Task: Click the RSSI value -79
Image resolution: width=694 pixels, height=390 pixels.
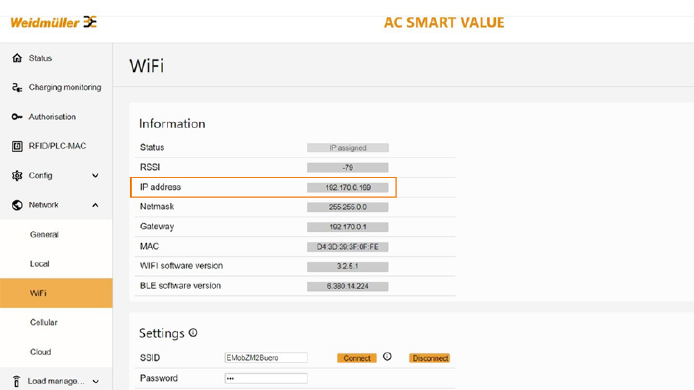Action: point(348,168)
